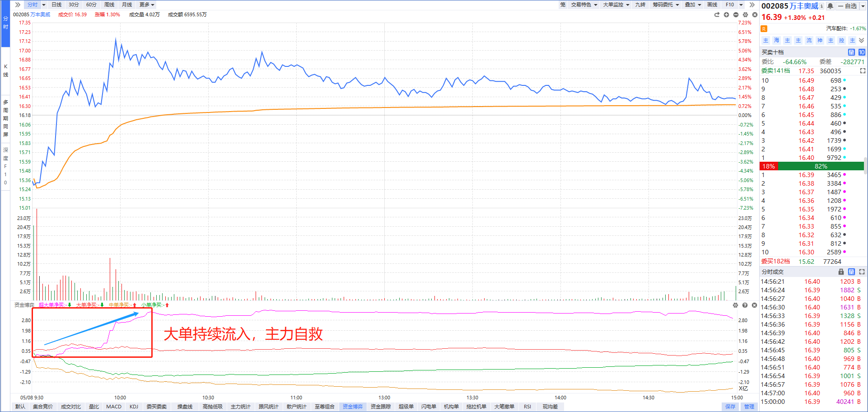The width and height of the screenshot is (868, 412).
Task: Click the 18% / 82% buy-sell ratio bar
Action: (x=812, y=166)
